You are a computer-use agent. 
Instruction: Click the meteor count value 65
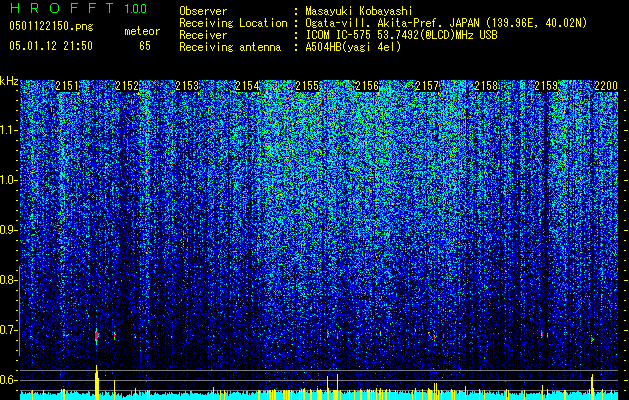pos(145,46)
